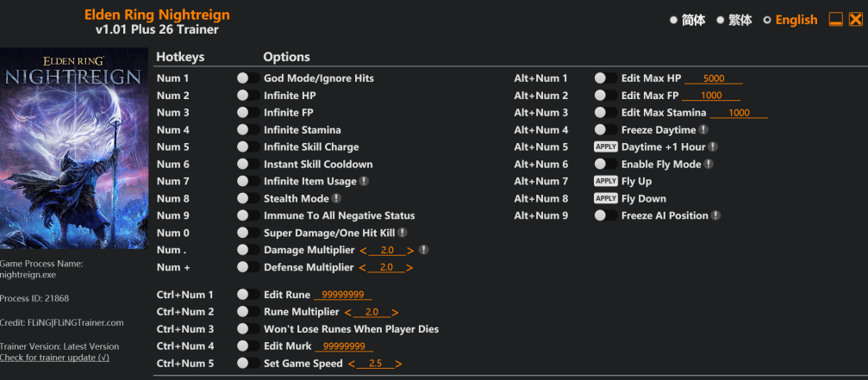Click the Edit Murk value field
This screenshot has height=380, width=868.
pos(344,346)
